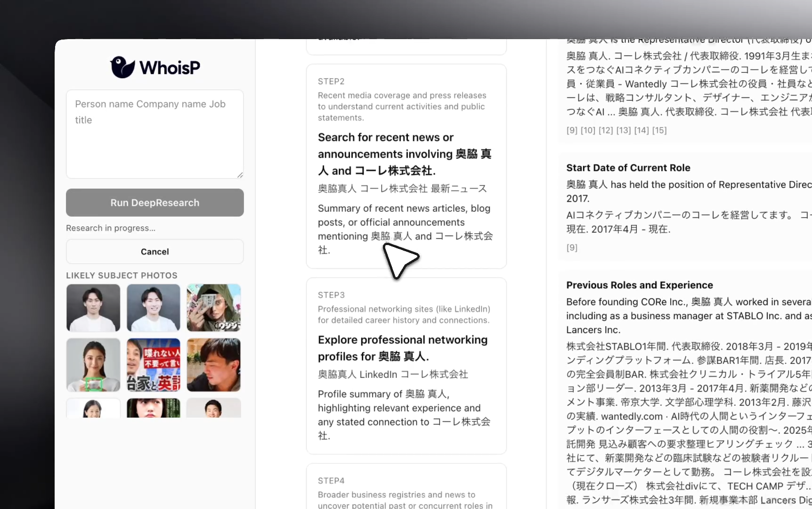812x509 pixels.
Task: Open citation [14] reference link
Action: pos(641,131)
